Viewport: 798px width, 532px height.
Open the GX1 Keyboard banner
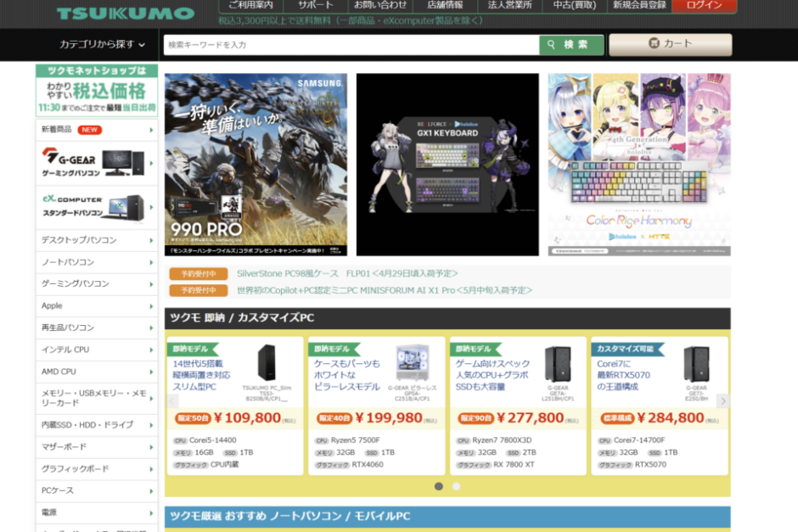pyautogui.click(x=447, y=164)
